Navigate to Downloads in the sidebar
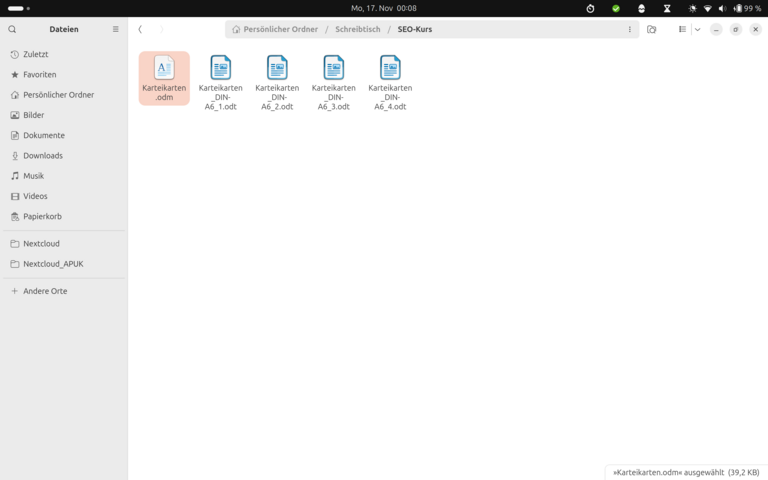The height and width of the screenshot is (480, 768). pyautogui.click(x=43, y=156)
